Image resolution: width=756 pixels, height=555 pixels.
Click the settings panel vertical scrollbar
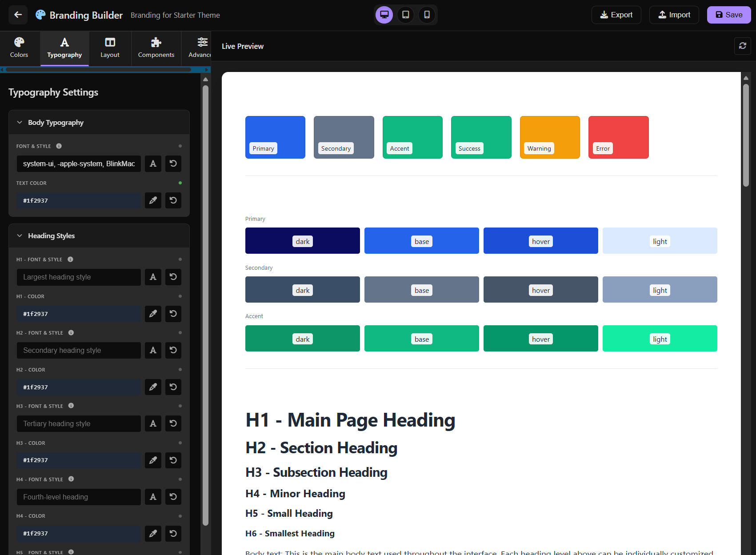205,306
